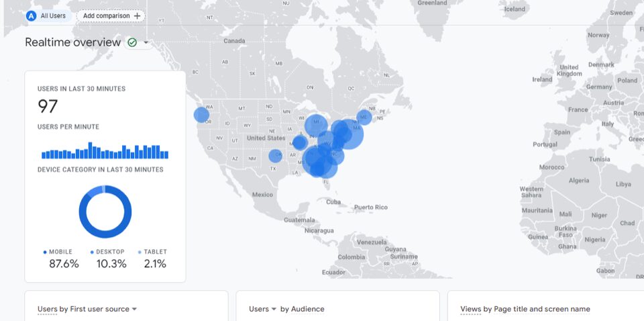The image size is (644, 321).
Task: Click the USERS IN LAST 30 MINUTES label
Action: click(x=81, y=89)
